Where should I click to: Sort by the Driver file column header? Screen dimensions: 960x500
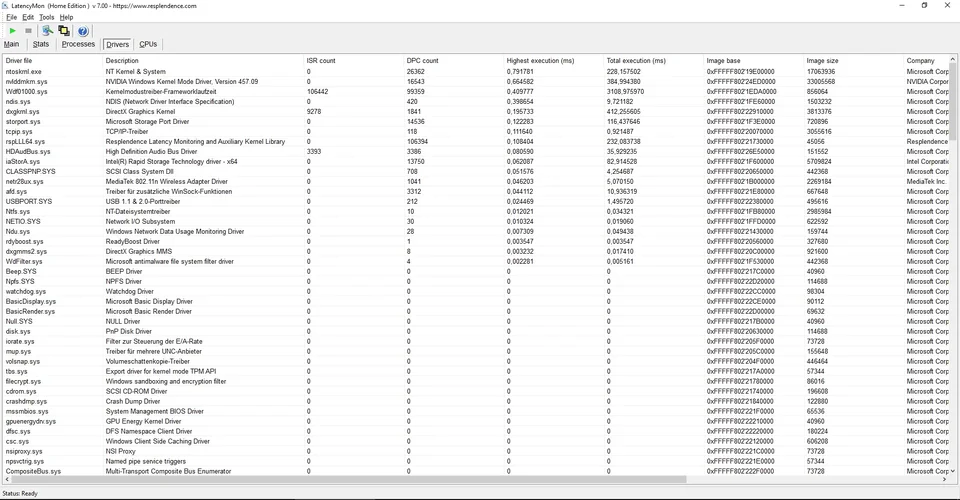53,61
